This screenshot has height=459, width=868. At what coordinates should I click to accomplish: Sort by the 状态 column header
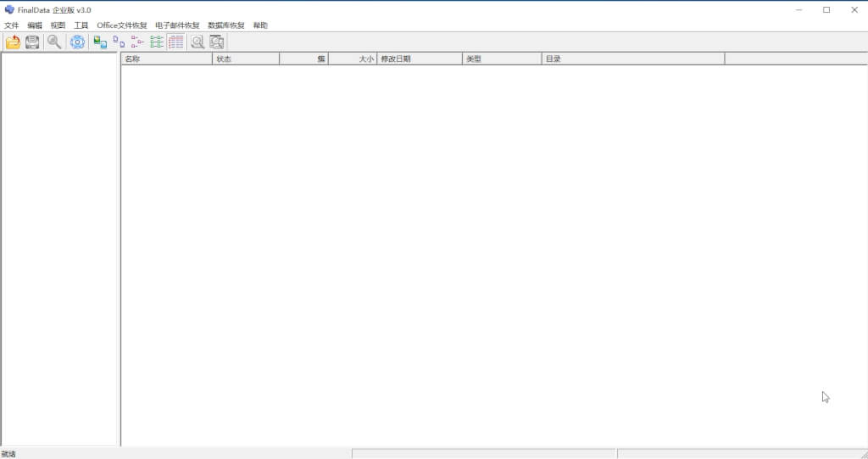tap(246, 59)
